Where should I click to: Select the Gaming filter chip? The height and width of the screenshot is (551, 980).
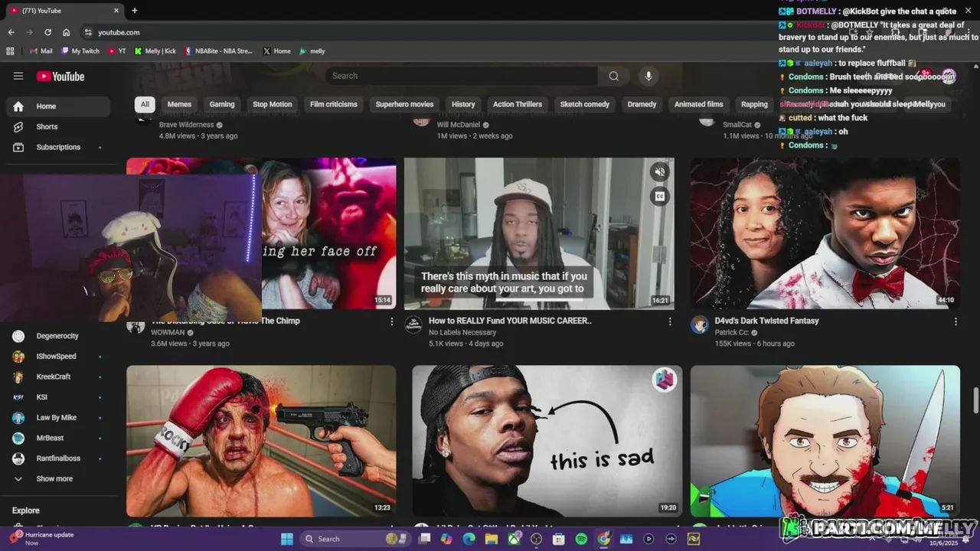click(222, 105)
